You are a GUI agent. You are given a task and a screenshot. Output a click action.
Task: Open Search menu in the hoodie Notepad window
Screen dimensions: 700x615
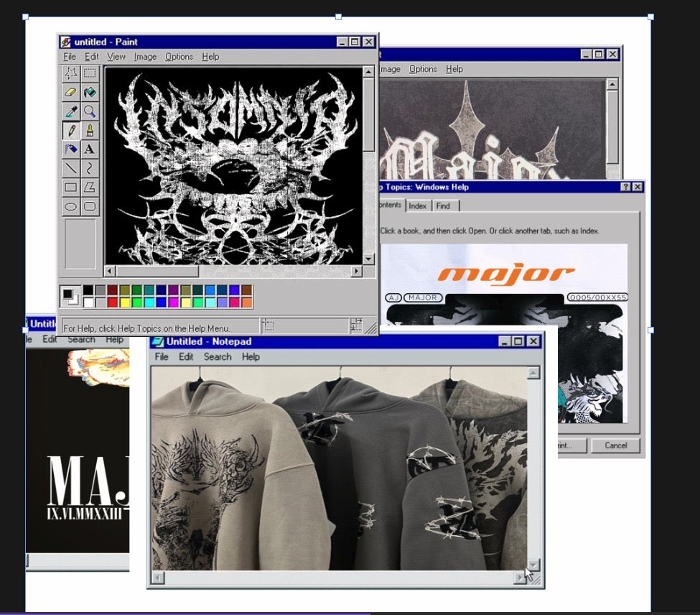pyautogui.click(x=217, y=357)
